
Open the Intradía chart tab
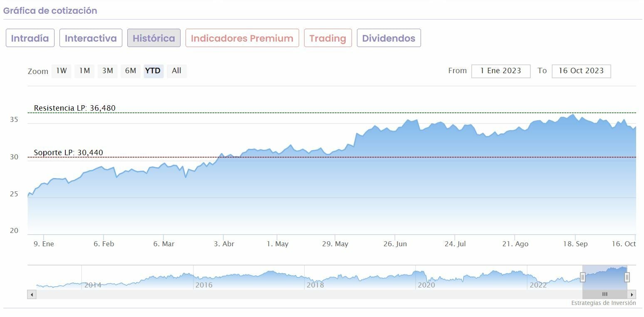[x=30, y=38]
